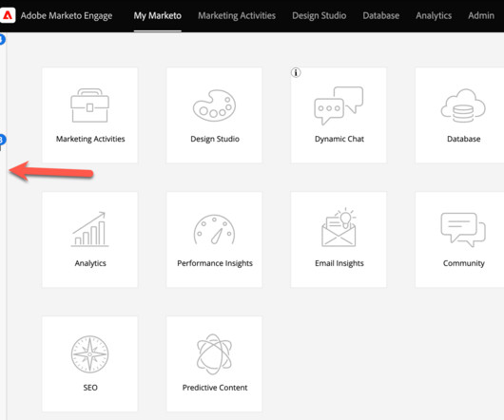Open the Analytics bar chart tile
The image size is (504, 420).
90,239
